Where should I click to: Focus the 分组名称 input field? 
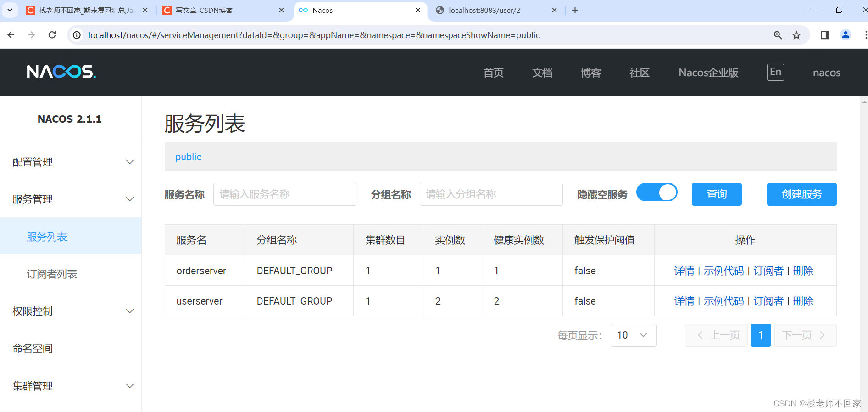(491, 194)
